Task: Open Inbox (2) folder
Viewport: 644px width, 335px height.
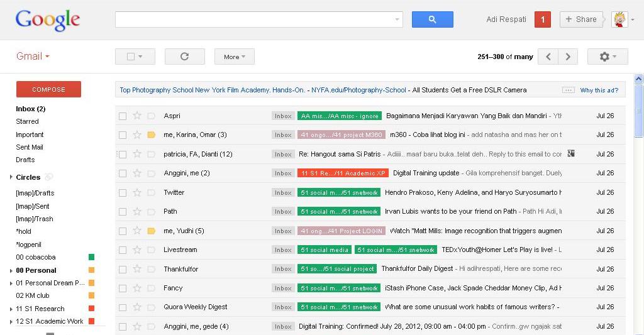Action: (x=30, y=109)
